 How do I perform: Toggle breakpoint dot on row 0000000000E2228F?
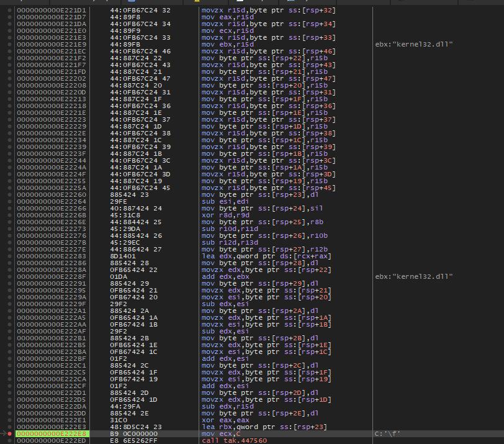pyautogui.click(x=10, y=277)
